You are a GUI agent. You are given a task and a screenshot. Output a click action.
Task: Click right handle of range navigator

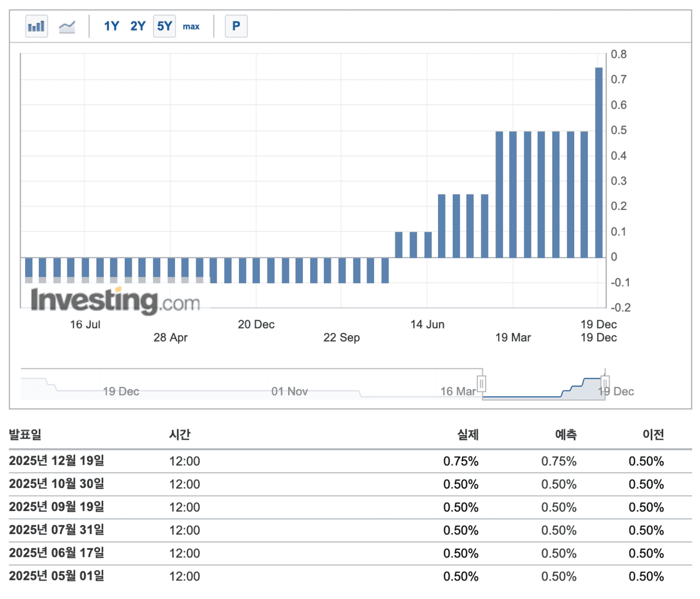click(605, 383)
